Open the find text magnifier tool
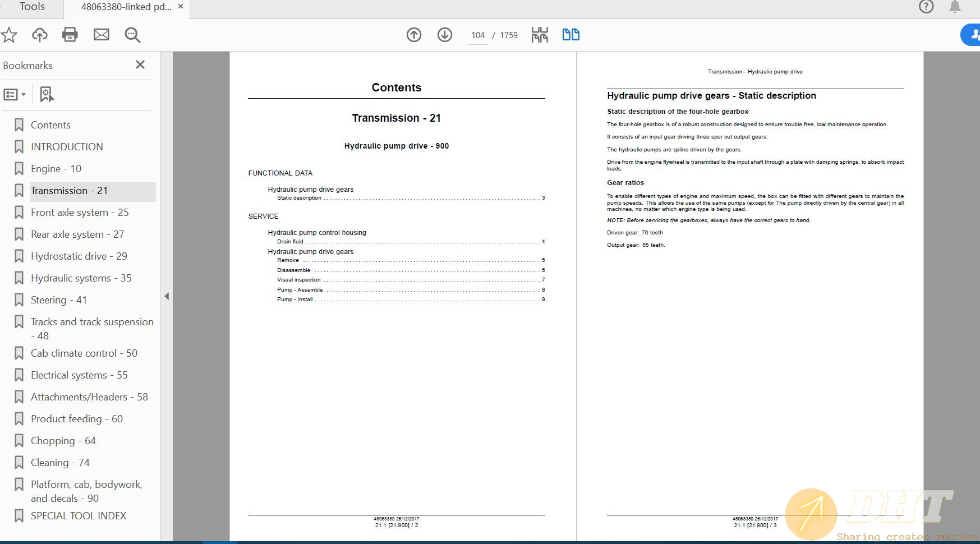This screenshot has height=544, width=980. (132, 35)
